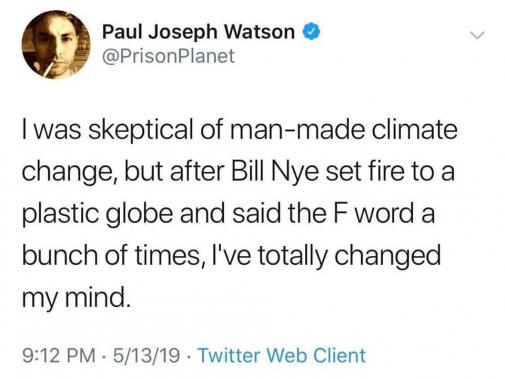Click the phrase "totally changed" in the tweet
Viewport: 505px width, 379px height.
pos(350,256)
